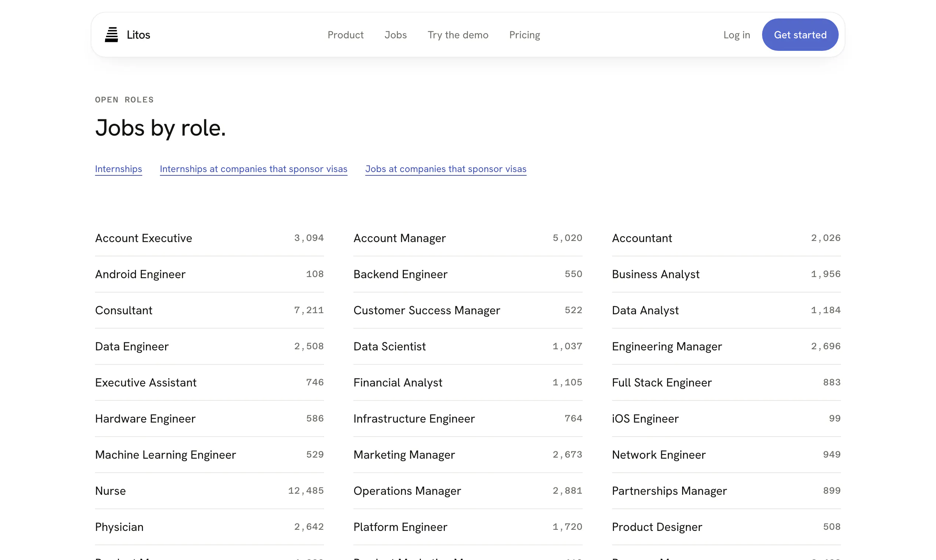
Task: View Business Analyst jobs
Action: click(x=726, y=274)
